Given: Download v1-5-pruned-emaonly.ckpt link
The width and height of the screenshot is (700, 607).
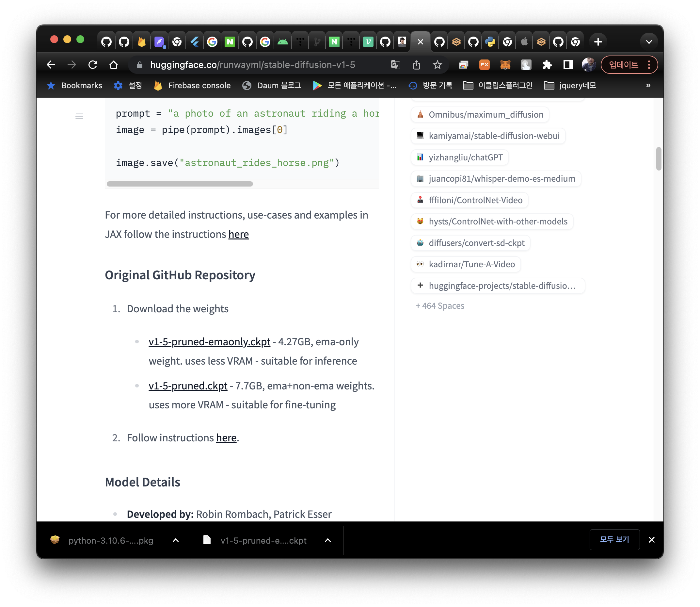Looking at the screenshot, I should [209, 342].
